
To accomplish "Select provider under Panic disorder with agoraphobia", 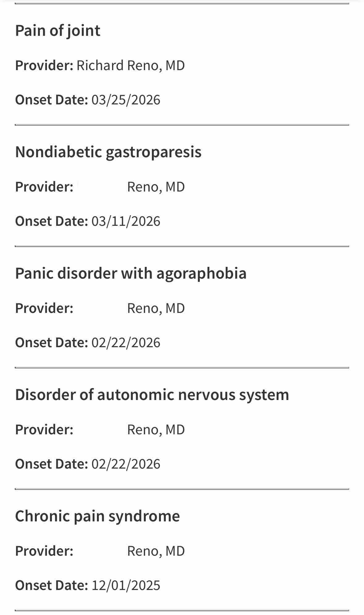I will (156, 308).
